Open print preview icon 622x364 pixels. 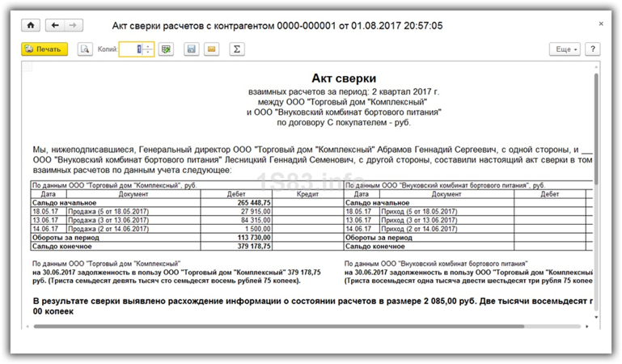pos(85,49)
